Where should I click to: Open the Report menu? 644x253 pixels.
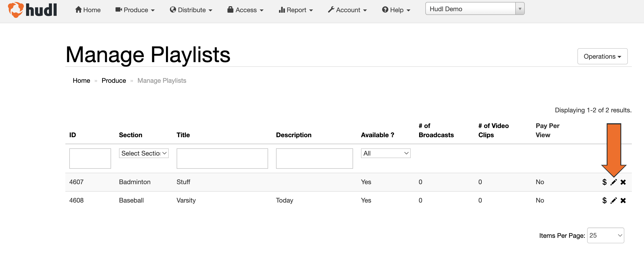point(296,10)
